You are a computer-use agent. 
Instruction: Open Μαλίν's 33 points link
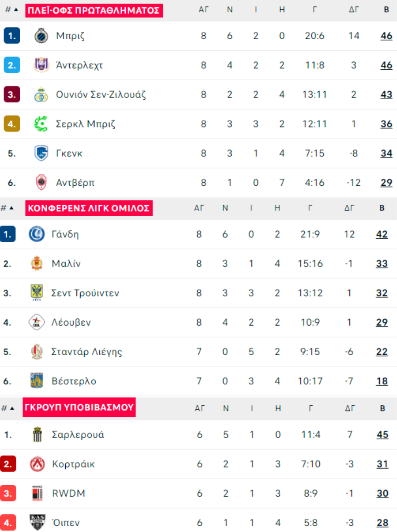pyautogui.click(x=382, y=264)
